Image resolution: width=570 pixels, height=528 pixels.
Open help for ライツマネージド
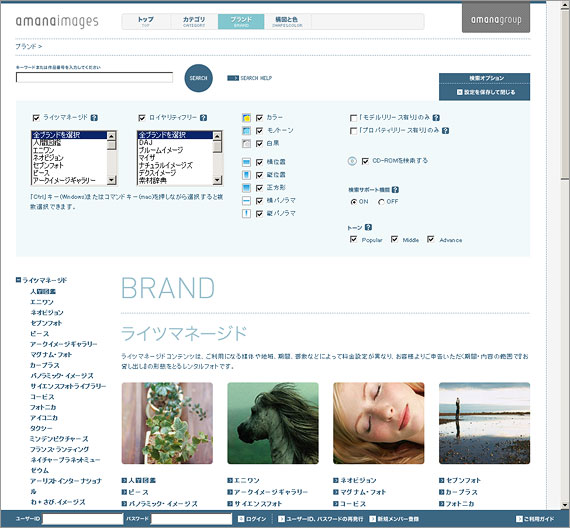point(94,118)
